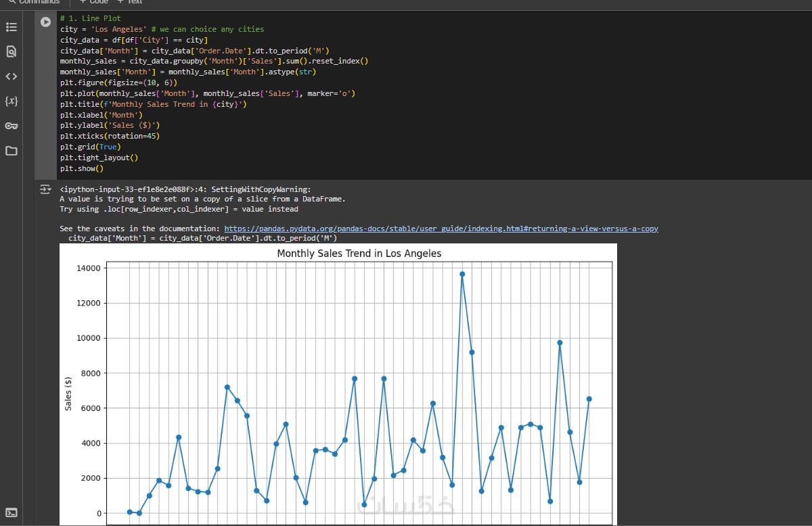Click the plt.show() line
The image size is (812, 526).
pyautogui.click(x=82, y=168)
